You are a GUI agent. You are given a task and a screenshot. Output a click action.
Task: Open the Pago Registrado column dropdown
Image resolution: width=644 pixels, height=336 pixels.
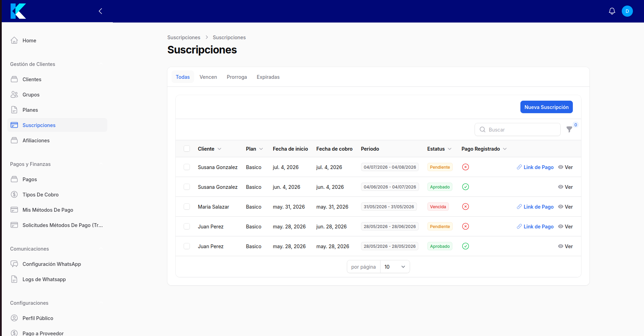505,149
